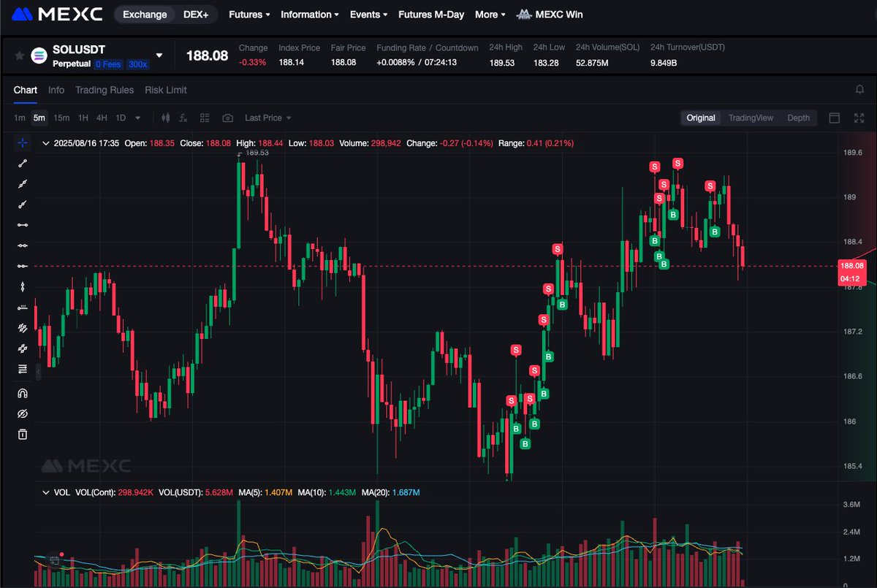Open the Futures dropdown menu
This screenshot has width=877, height=588.
tap(249, 15)
